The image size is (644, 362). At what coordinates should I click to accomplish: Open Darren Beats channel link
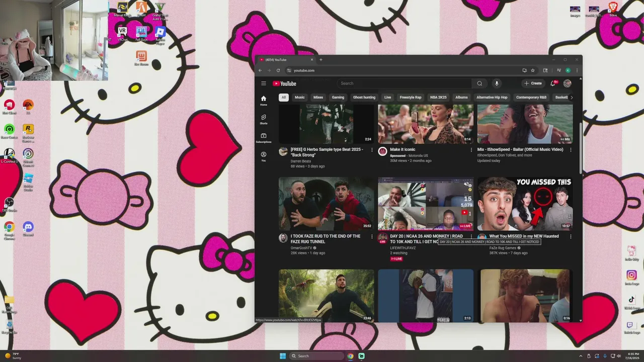click(x=301, y=161)
